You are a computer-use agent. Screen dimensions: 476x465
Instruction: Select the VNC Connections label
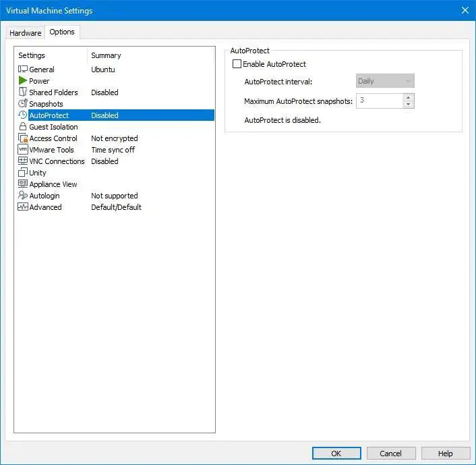57,161
